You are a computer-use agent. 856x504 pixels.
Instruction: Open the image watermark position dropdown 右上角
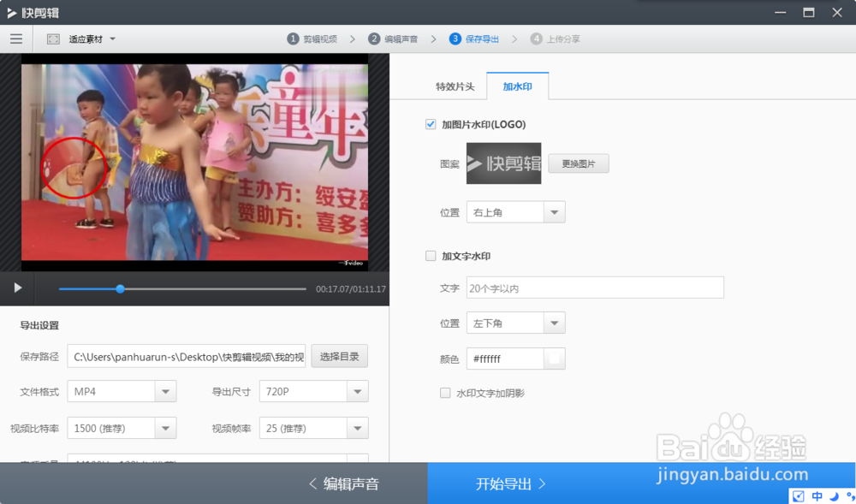515,212
